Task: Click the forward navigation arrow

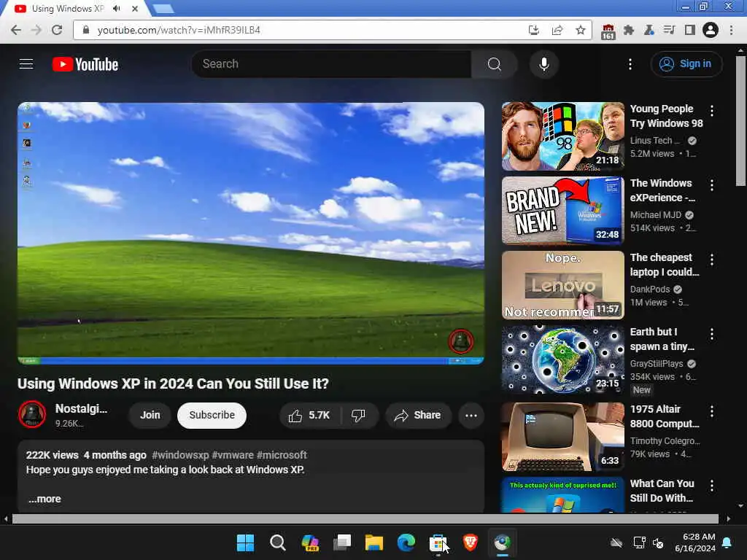Action: [x=36, y=30]
